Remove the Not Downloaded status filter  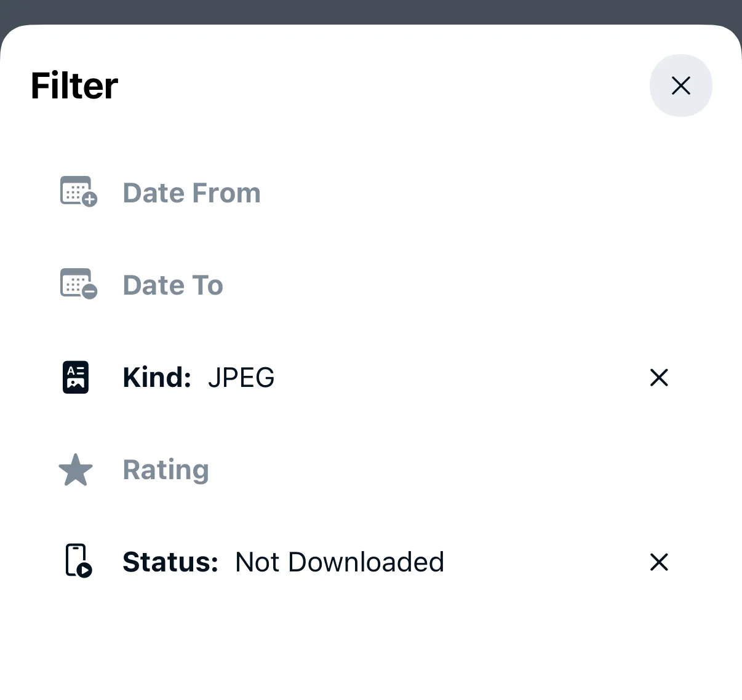click(x=659, y=562)
